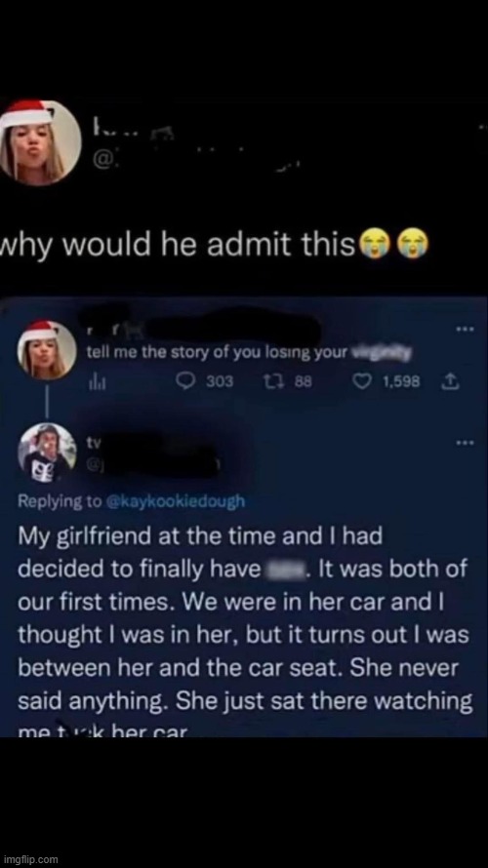Click the Santa-hat avatar in quoted tweet
This screenshot has height=868, width=488.
tap(47, 349)
